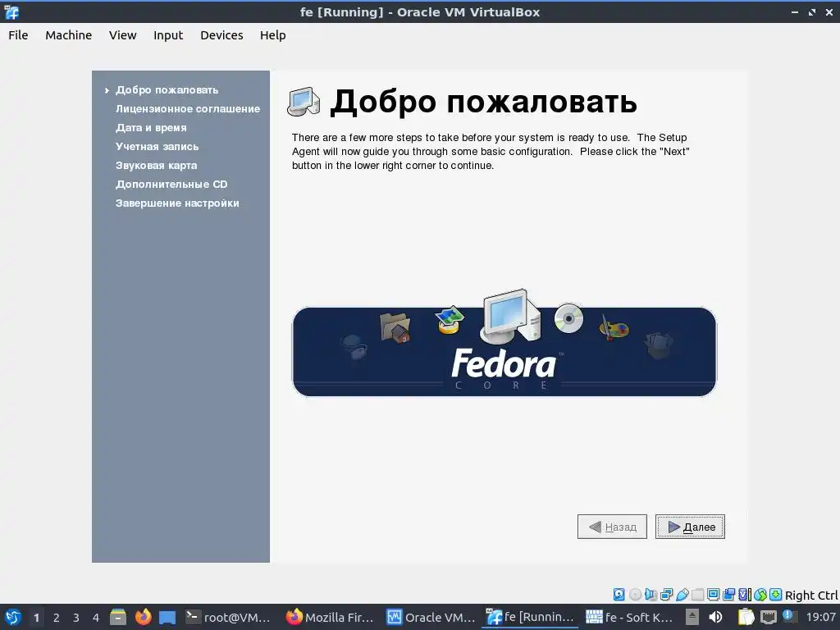Click the audio status icon in VirtualBox
This screenshot has height=630, width=840.
tap(651, 594)
